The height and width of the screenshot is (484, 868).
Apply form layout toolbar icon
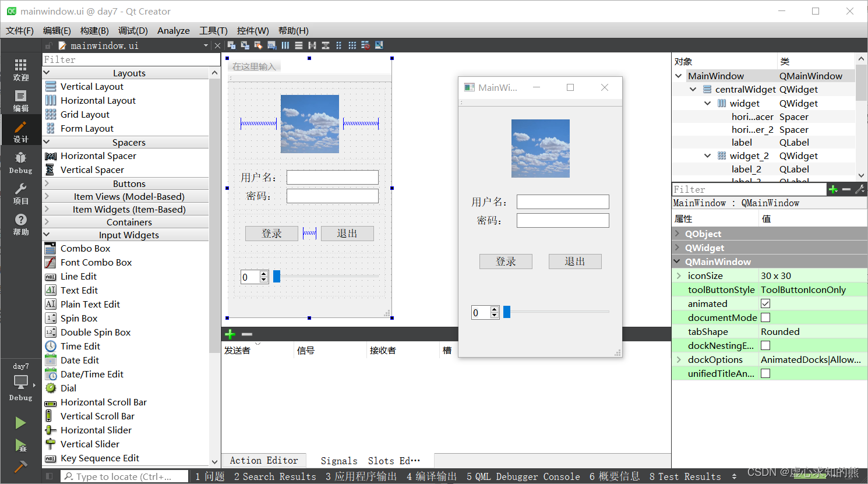coord(339,45)
